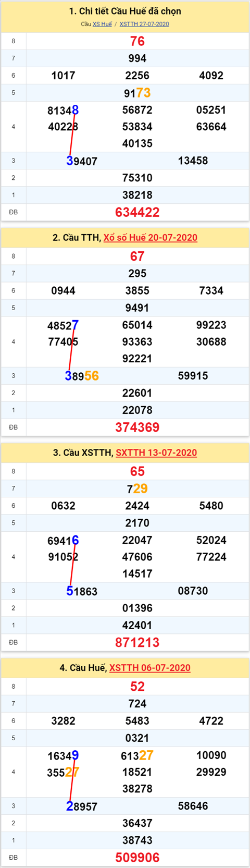Click the number 48527
This screenshot has height=868, width=250.
63,325
